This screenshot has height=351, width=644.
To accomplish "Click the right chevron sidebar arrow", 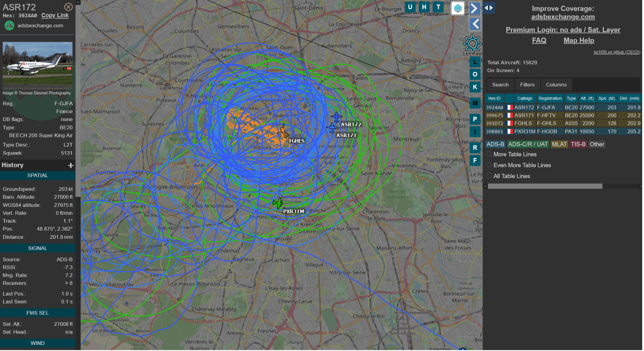I will [x=475, y=8].
